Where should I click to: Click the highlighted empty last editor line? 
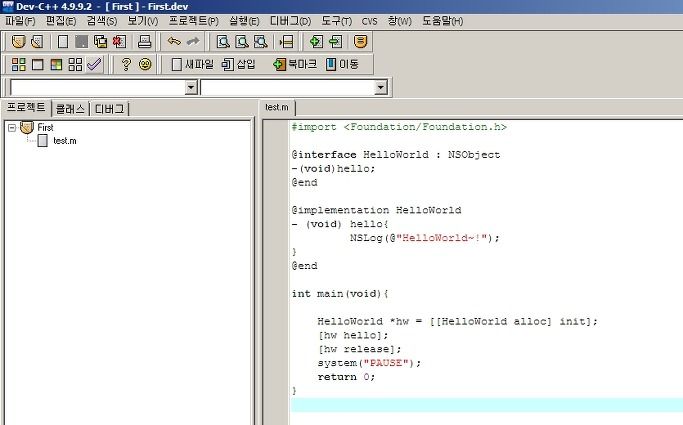(487, 405)
